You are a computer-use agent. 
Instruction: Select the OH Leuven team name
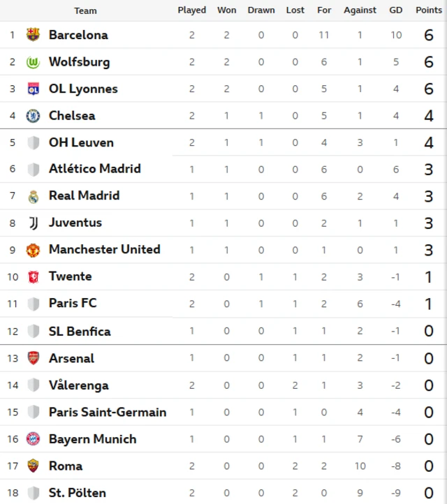(x=81, y=142)
